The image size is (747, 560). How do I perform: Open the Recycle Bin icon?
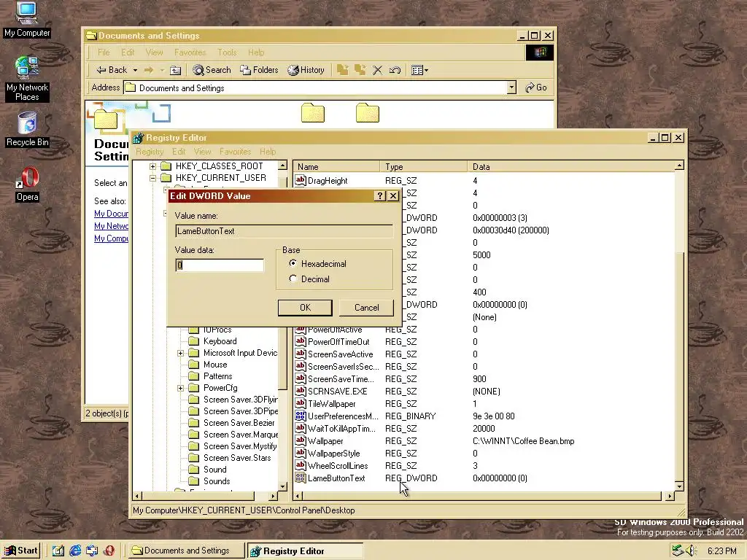[x=27, y=129]
